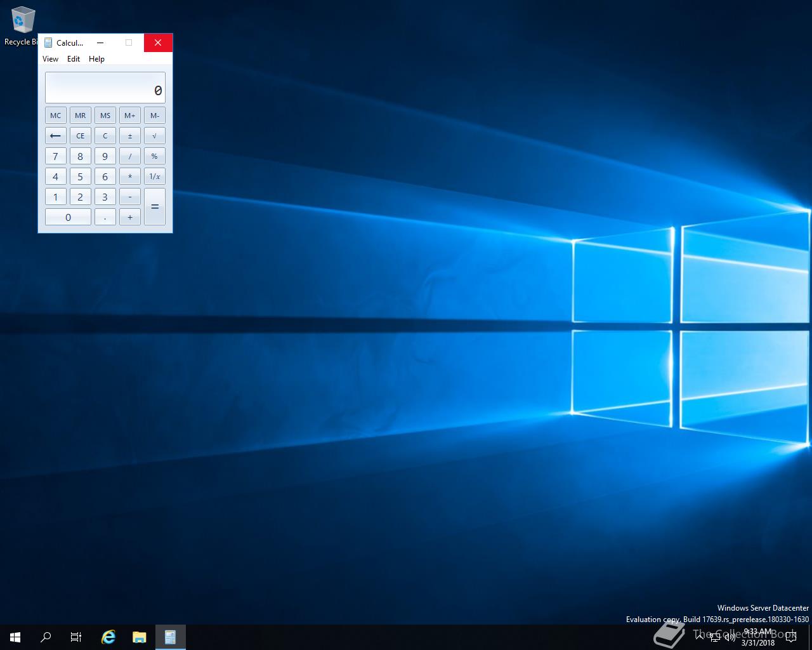Click the M- memory subtract button

coord(155,116)
